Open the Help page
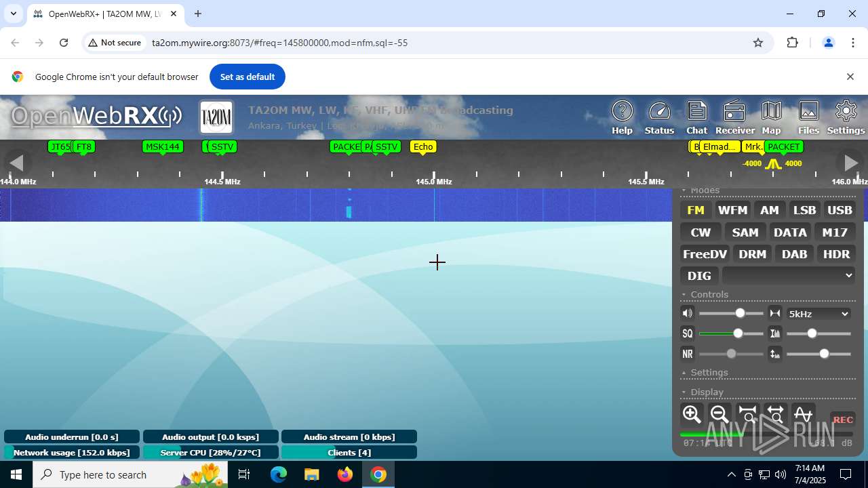Viewport: 868px width, 488px height. click(x=622, y=118)
